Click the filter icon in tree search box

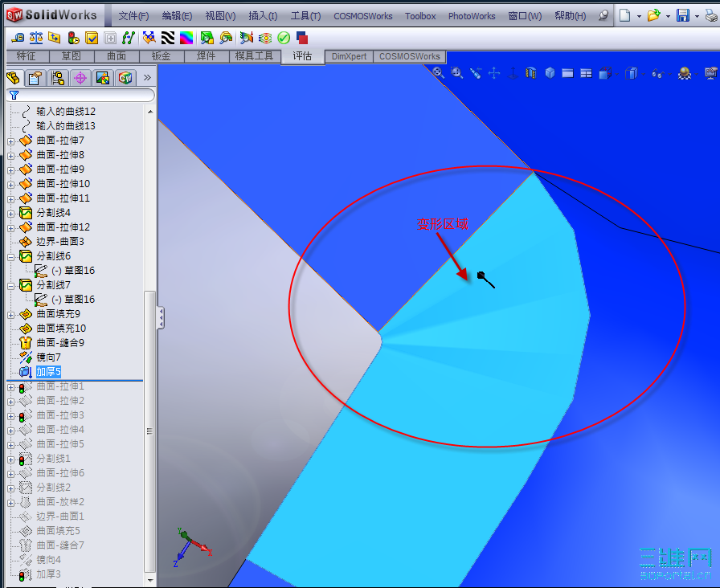14,95
